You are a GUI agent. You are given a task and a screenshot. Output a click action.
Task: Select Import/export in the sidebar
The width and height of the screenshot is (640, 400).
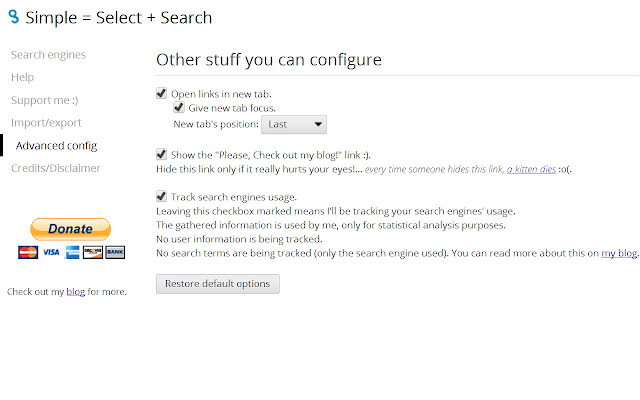click(x=47, y=123)
